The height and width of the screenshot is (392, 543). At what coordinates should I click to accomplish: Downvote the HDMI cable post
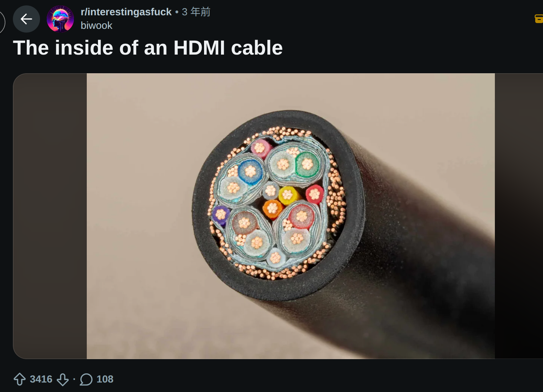click(63, 379)
